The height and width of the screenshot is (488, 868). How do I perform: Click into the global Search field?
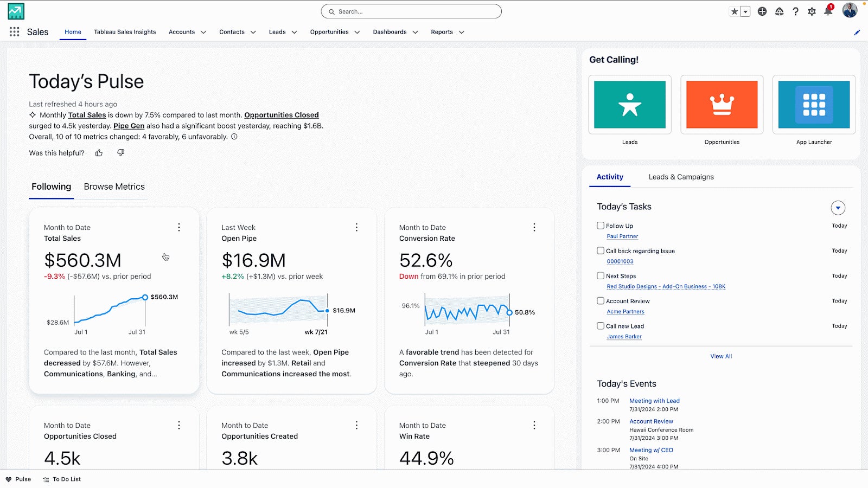pyautogui.click(x=411, y=11)
